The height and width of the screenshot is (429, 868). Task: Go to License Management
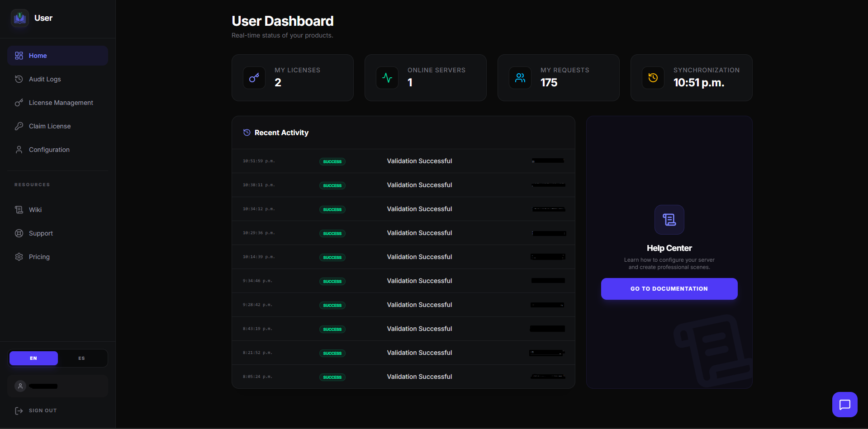tap(57, 103)
